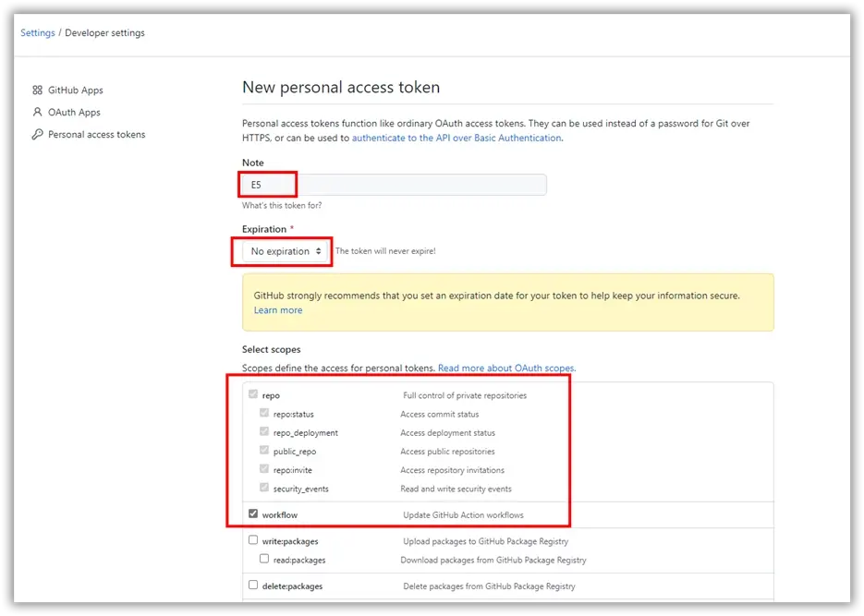Enable the write:packages scope checkbox
864x616 pixels.
pyautogui.click(x=253, y=540)
